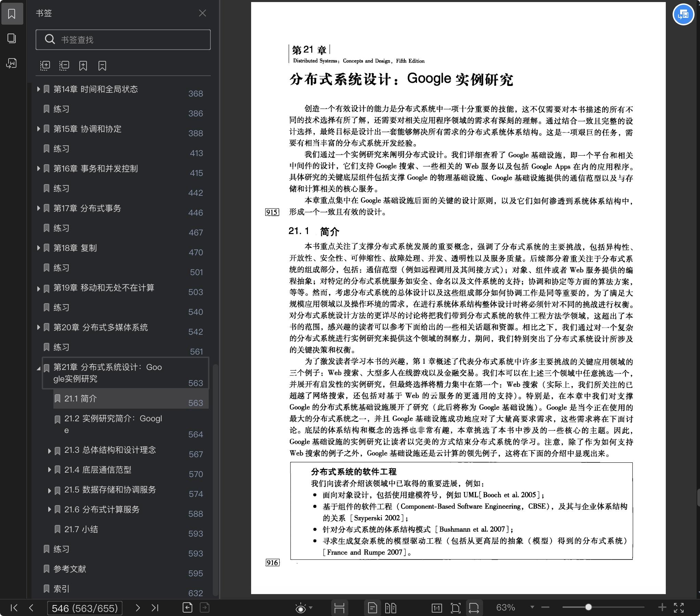Click page marker 915 in margin
Screen dimensions: 700x616
pyautogui.click(x=272, y=212)
